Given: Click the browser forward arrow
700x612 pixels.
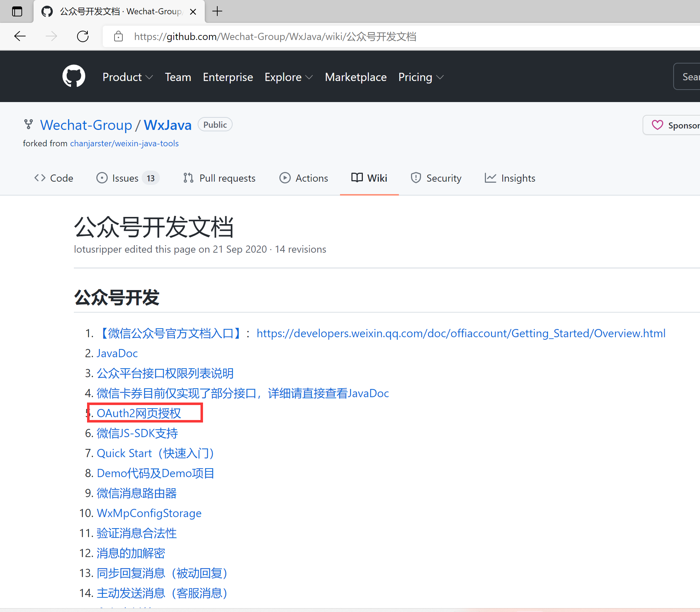Looking at the screenshot, I should click(x=51, y=36).
